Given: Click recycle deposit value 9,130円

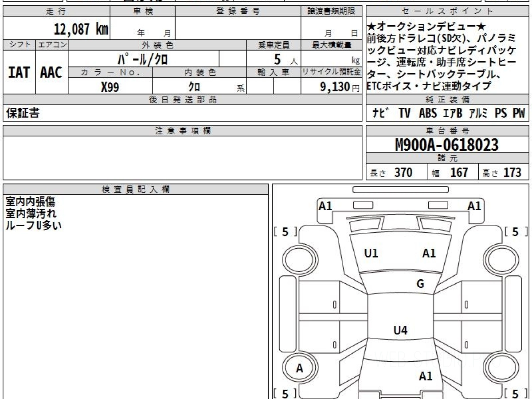Looking at the screenshot, I should click(340, 87).
